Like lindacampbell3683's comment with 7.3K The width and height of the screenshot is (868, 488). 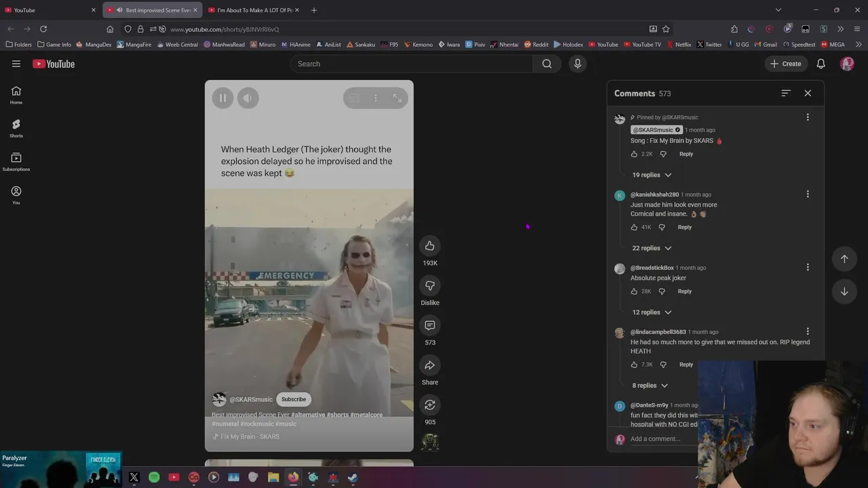pyautogui.click(x=634, y=365)
